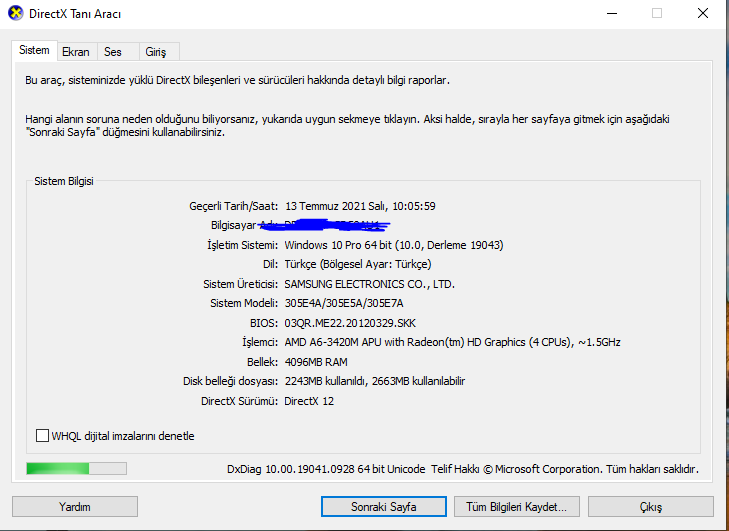Click the Sistem Modeli label
The image size is (729, 531).
click(x=244, y=304)
